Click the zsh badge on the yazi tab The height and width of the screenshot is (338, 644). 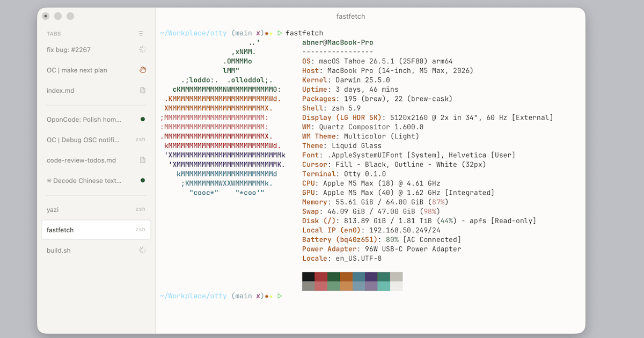[x=140, y=209]
